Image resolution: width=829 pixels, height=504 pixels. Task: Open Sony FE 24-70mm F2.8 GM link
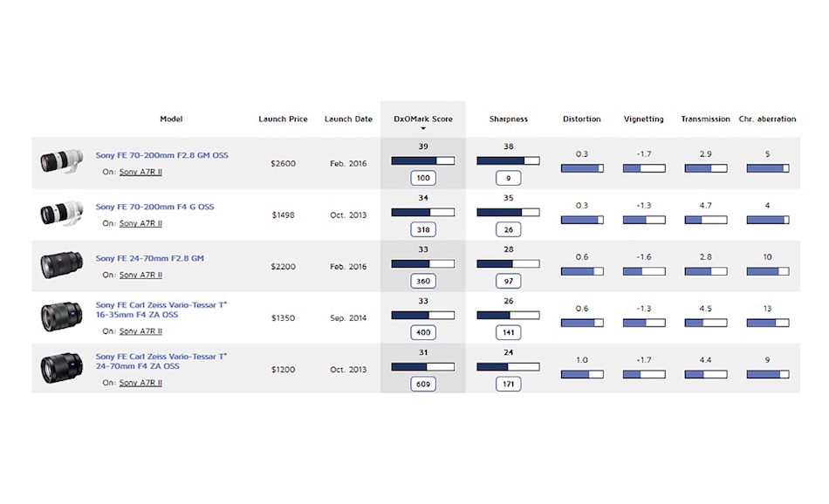point(149,258)
